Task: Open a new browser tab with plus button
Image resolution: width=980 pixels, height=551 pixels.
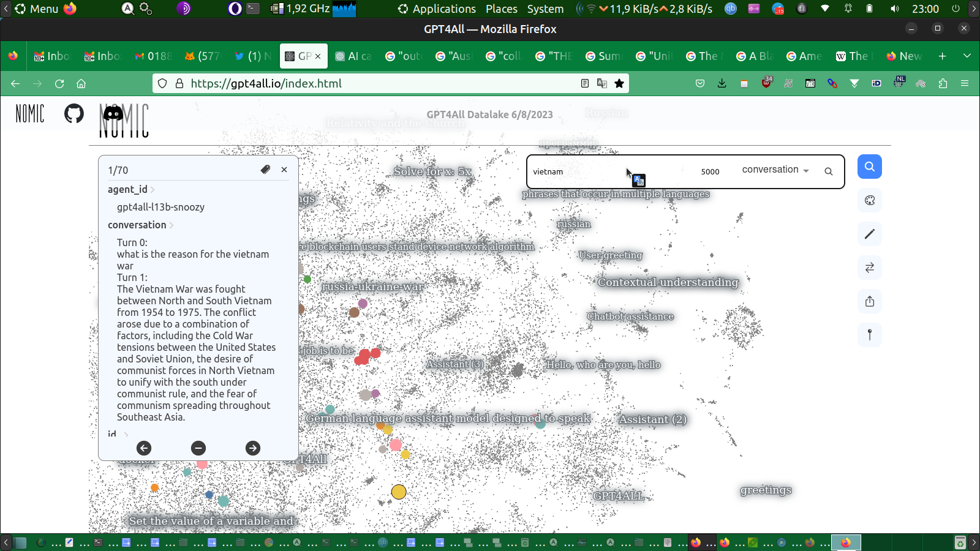Action: click(943, 56)
